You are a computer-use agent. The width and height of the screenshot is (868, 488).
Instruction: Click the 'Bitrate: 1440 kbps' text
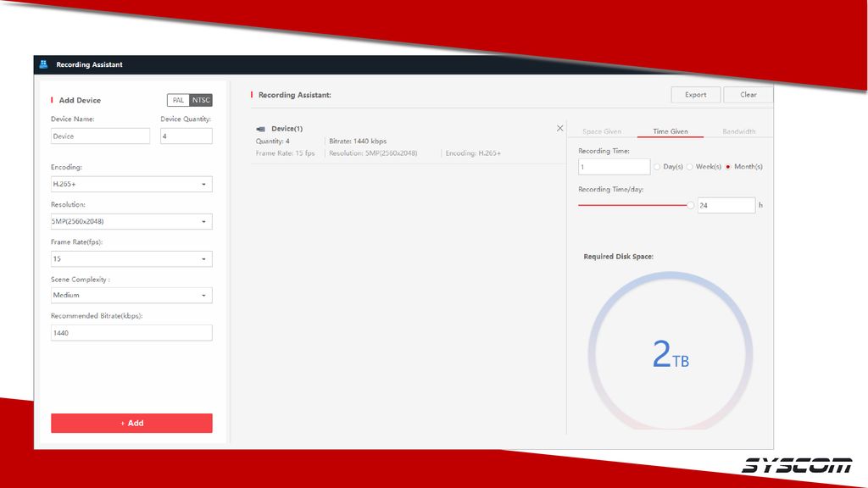pyautogui.click(x=358, y=141)
